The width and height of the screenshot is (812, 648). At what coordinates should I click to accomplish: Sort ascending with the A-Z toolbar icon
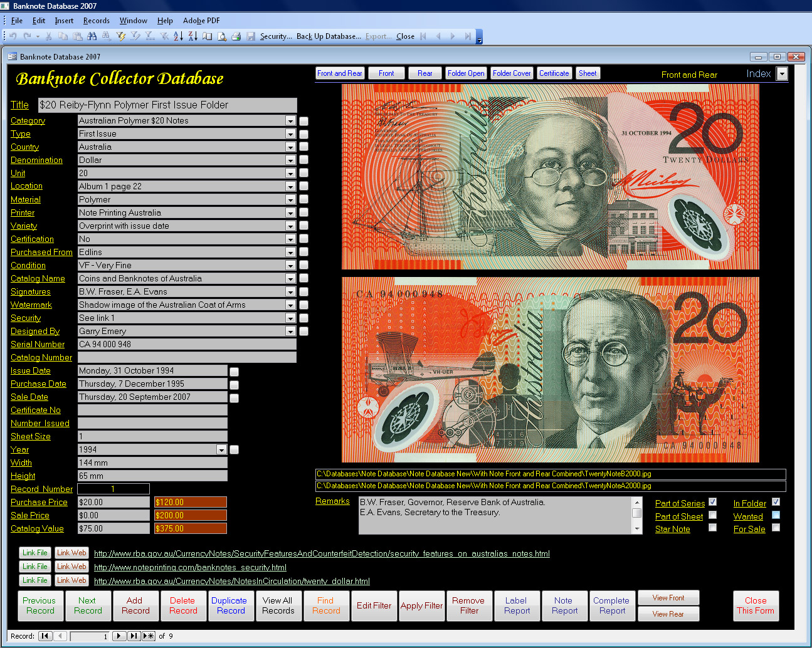click(x=178, y=36)
